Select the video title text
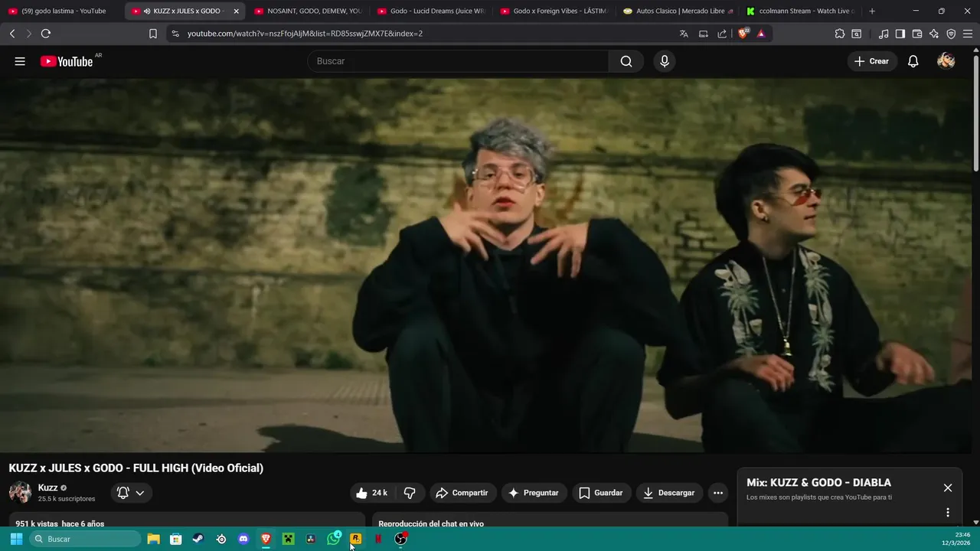The width and height of the screenshot is (980, 551). [x=136, y=468]
